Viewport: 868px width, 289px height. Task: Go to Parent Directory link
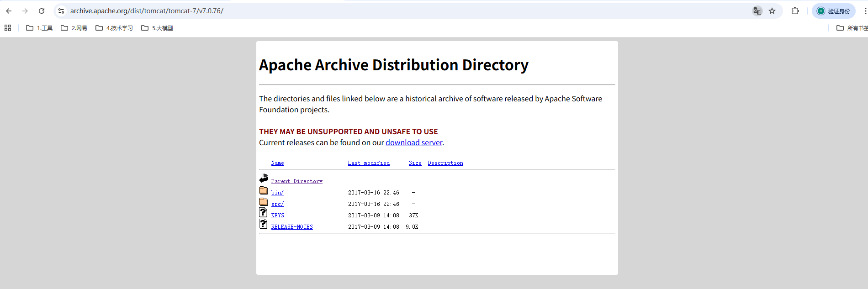[296, 181]
